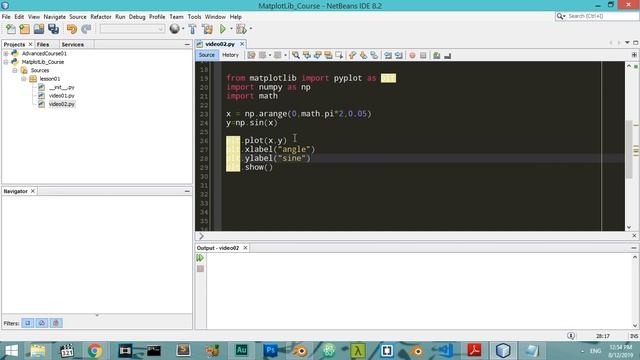Toggle third Navigator filter button
640x360 pixels.
[x=56, y=323]
